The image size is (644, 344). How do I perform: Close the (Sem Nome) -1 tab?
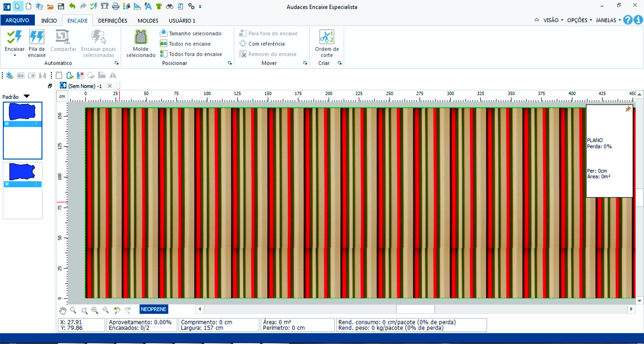click(110, 86)
